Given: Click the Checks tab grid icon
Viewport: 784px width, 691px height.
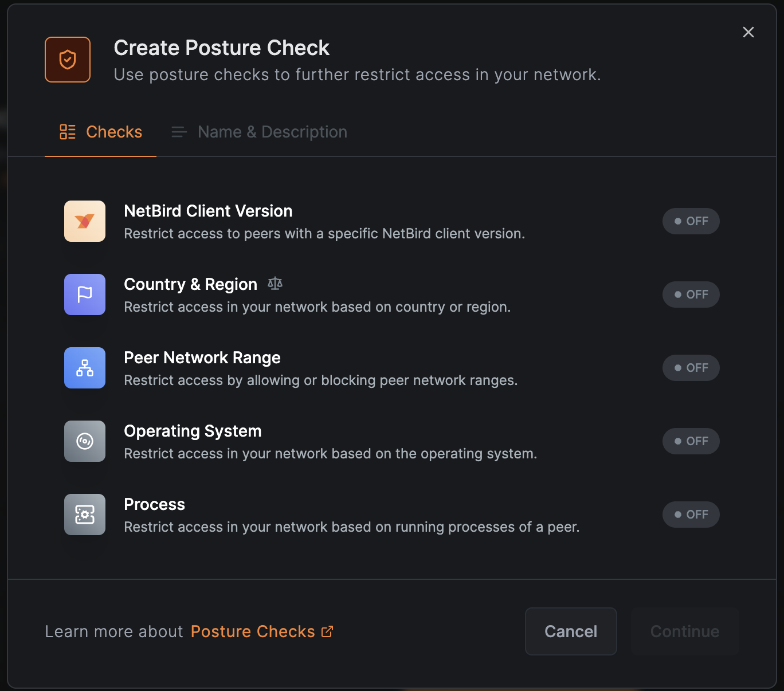Looking at the screenshot, I should point(67,131).
